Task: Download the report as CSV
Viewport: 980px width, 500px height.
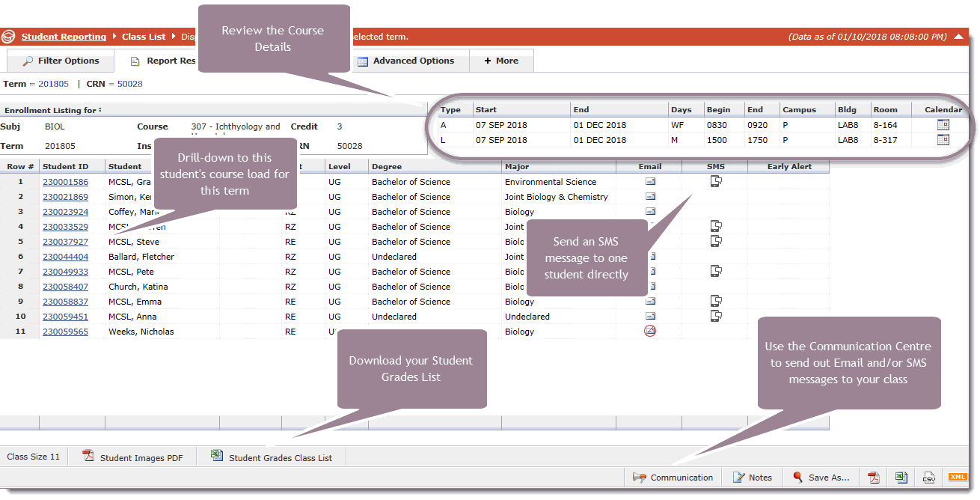Action: (928, 478)
